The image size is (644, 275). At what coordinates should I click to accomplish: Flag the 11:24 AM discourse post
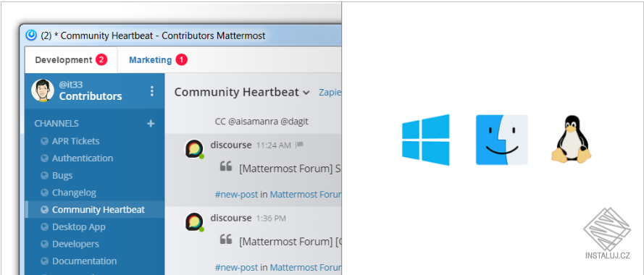300,145
